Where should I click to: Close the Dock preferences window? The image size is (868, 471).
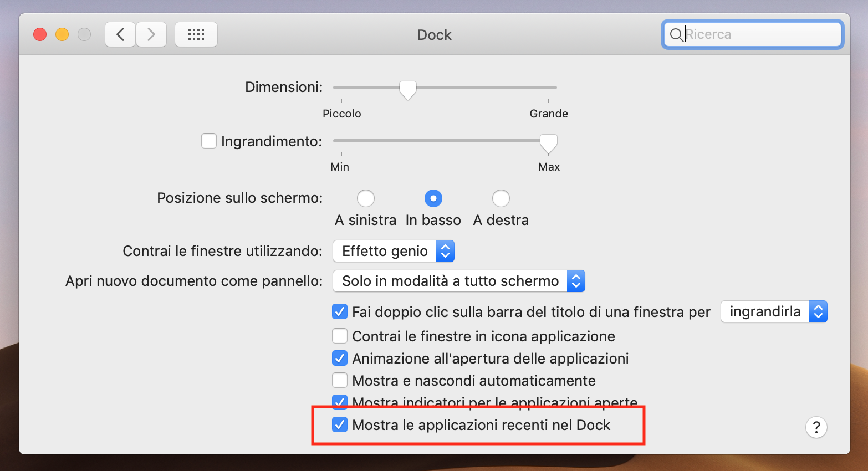point(40,34)
